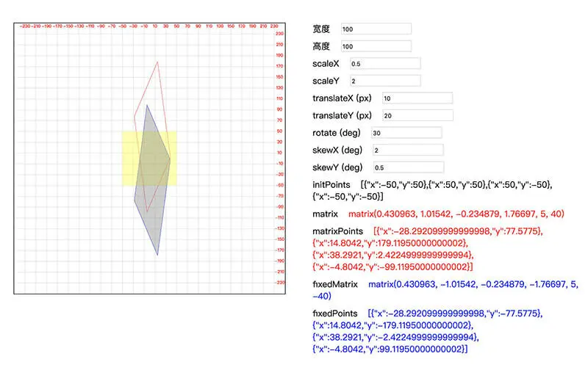Click the bottom vertex of blue outlined shape
This screenshot has height=370, width=588.
(157, 255)
